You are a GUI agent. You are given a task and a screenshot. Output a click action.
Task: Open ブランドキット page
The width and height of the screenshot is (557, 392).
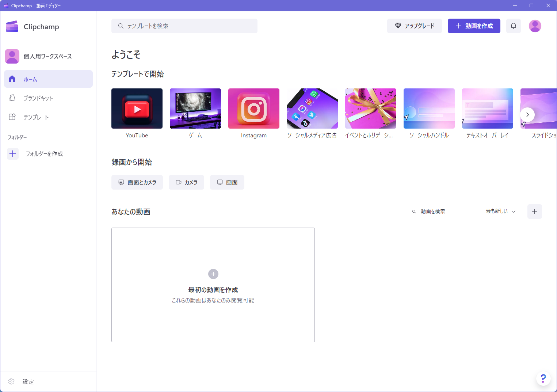(x=48, y=98)
